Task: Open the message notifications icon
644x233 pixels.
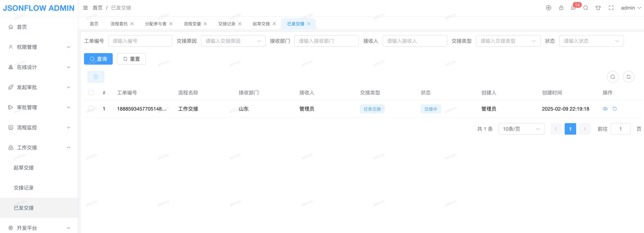Action: click(x=573, y=8)
